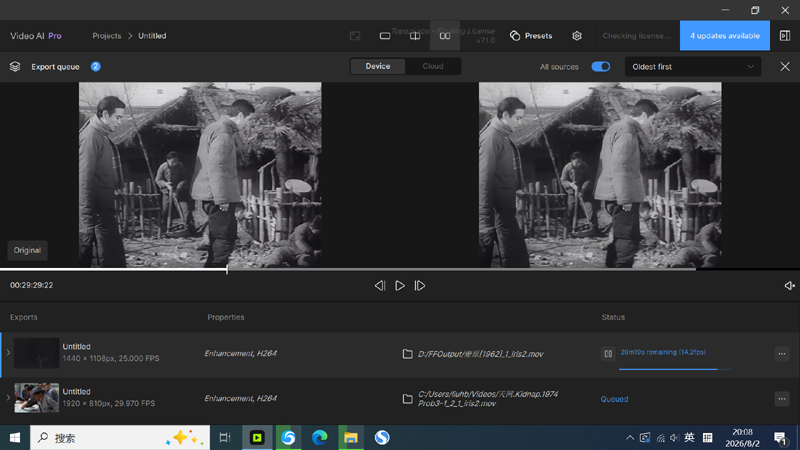Toggle the All sources switch
The width and height of the screenshot is (800, 450).
pyautogui.click(x=601, y=67)
